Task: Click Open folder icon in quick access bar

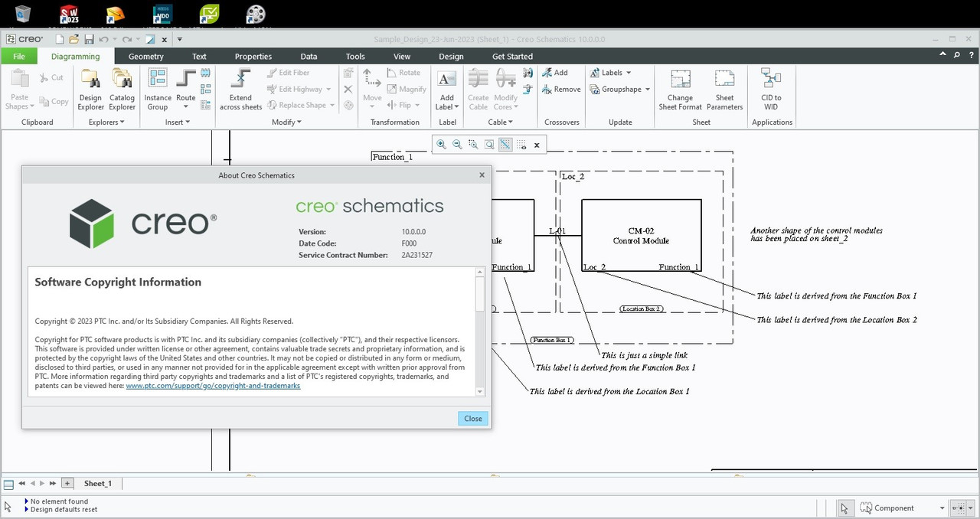Action: pyautogui.click(x=73, y=39)
